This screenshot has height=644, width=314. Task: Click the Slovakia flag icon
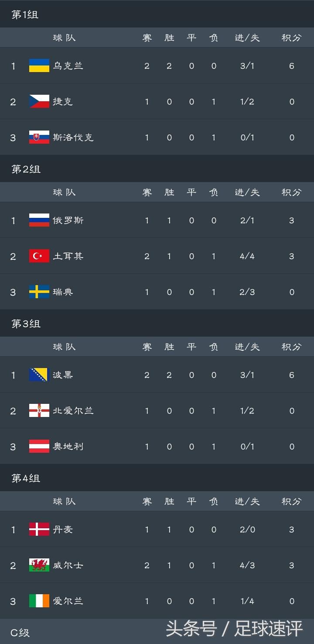(x=39, y=138)
